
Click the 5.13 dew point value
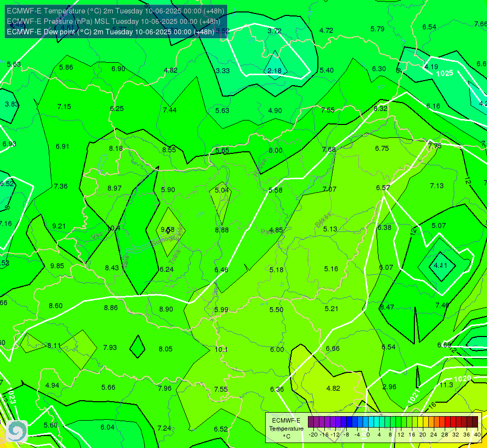click(330, 229)
